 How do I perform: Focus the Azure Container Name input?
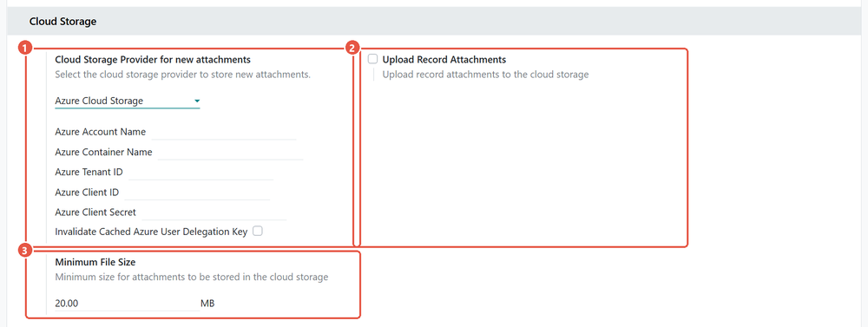(x=230, y=152)
